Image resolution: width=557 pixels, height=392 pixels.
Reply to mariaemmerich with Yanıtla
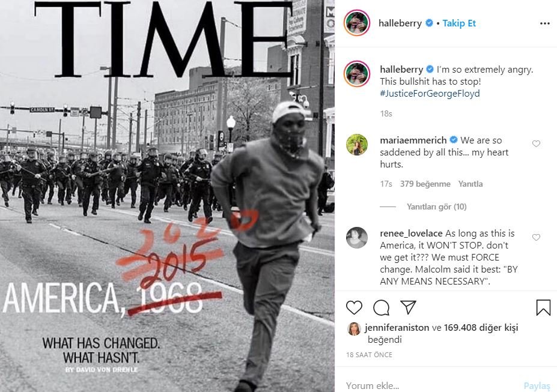point(470,184)
